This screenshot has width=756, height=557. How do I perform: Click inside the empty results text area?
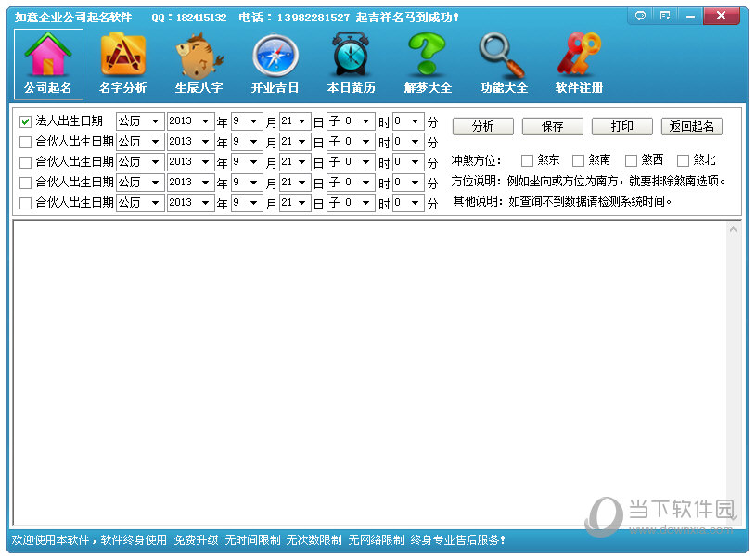tap(370, 373)
